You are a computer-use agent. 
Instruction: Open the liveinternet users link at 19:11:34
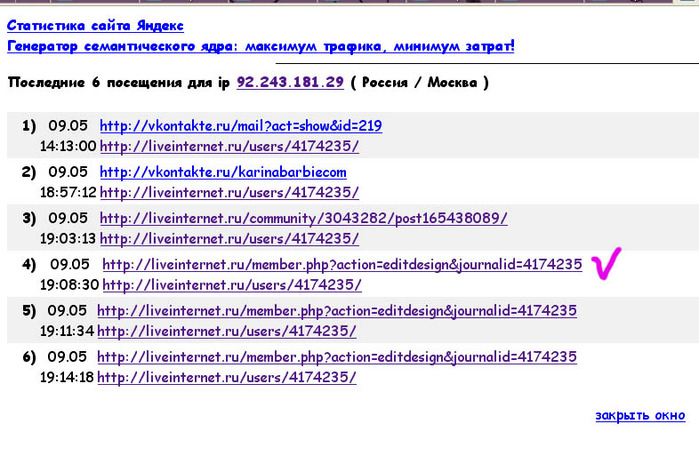point(226,332)
